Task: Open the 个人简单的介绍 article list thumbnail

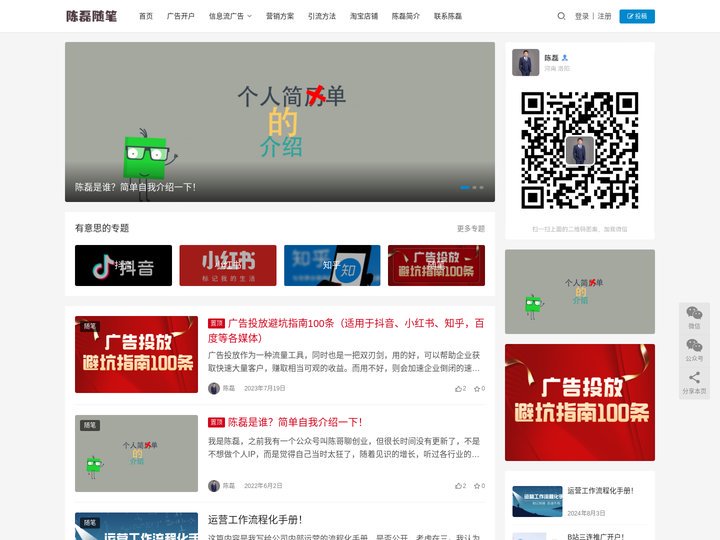Action: [136, 453]
